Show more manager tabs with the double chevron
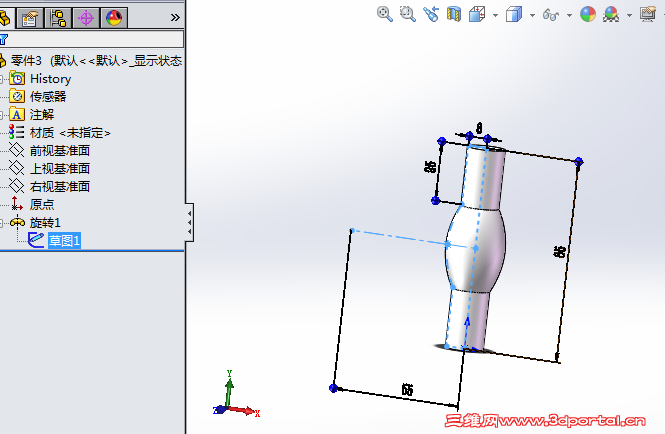Screen dimensions: 665x434 tap(175, 17)
